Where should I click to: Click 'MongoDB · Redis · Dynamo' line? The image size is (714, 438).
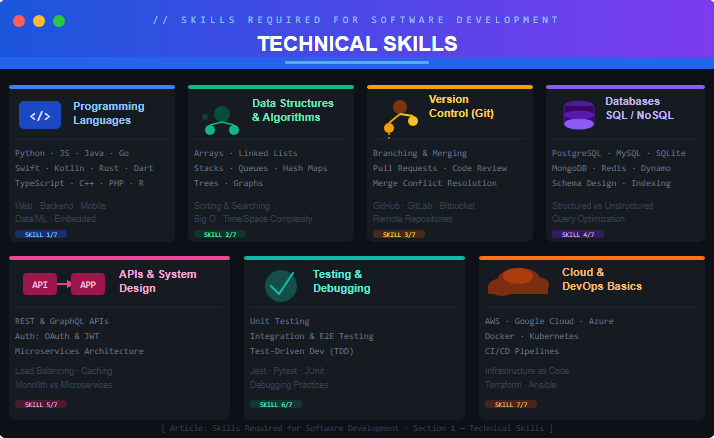611,168
